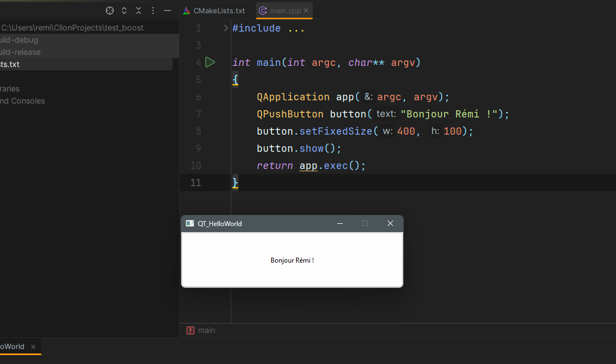Open project panel options (three dots)
616x364 pixels.
153,11
